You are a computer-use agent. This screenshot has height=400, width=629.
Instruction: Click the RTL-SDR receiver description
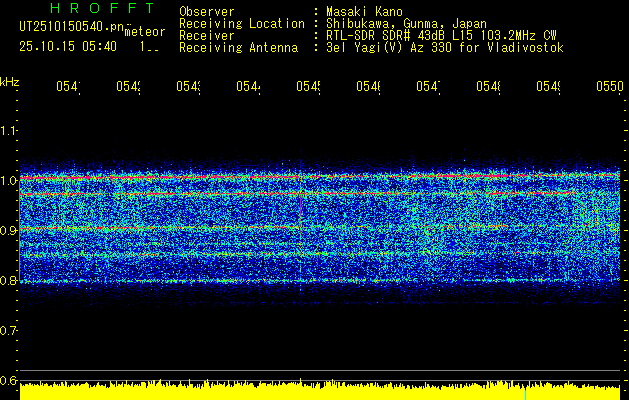tap(441, 36)
